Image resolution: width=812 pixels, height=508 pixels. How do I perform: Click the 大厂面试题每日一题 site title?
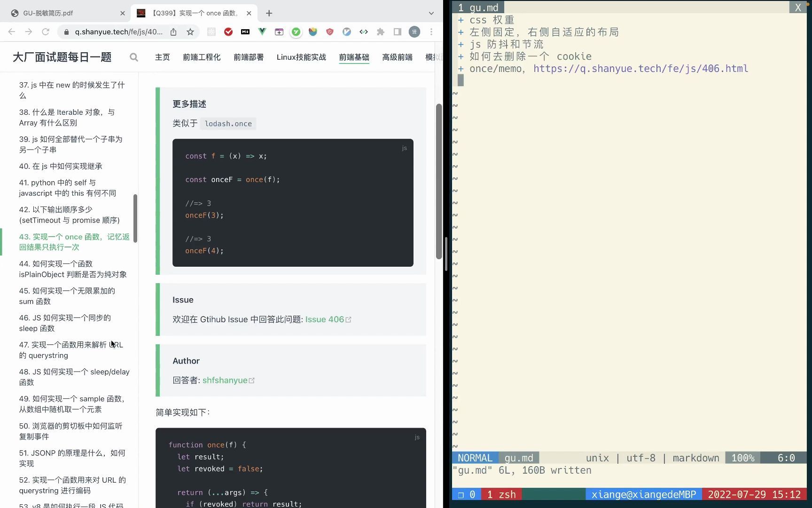[62, 57]
